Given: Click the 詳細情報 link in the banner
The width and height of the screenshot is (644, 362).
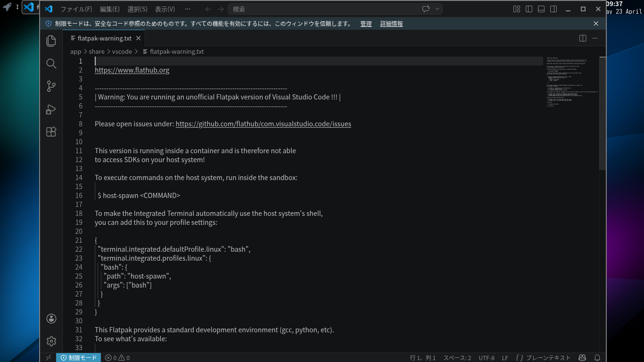Looking at the screenshot, I should click(391, 24).
